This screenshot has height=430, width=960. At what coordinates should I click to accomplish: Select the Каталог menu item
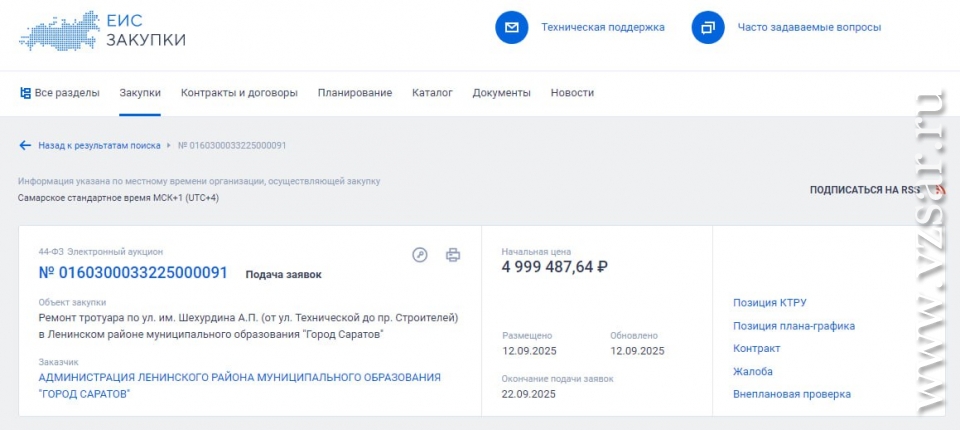(432, 93)
